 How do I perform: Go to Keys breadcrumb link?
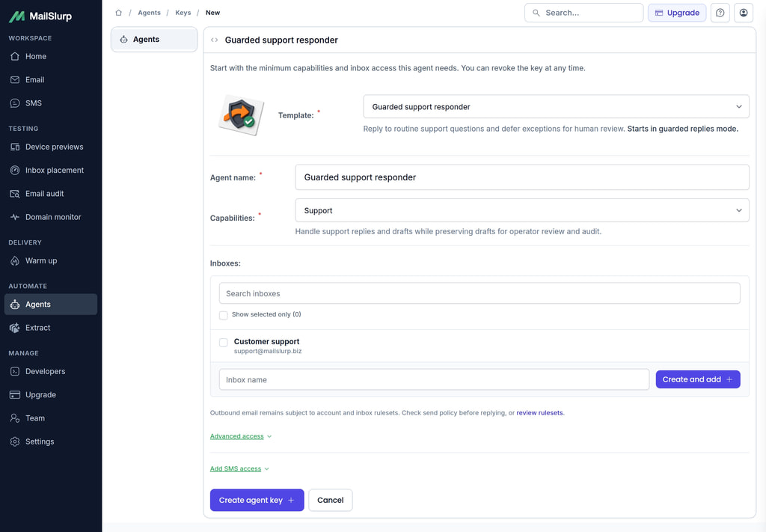click(x=183, y=13)
